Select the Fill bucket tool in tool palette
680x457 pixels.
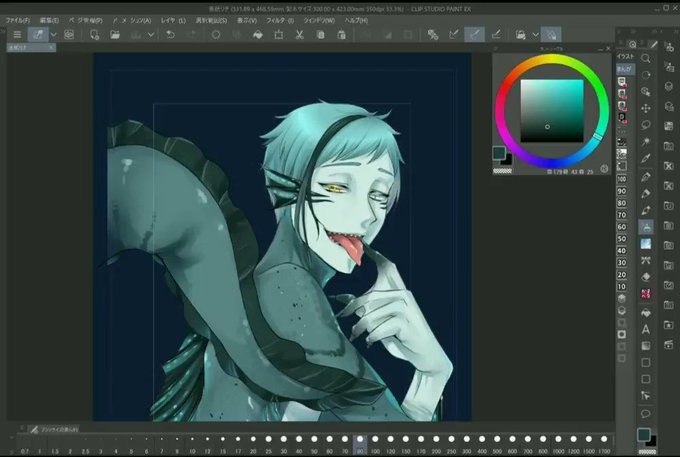click(x=645, y=312)
